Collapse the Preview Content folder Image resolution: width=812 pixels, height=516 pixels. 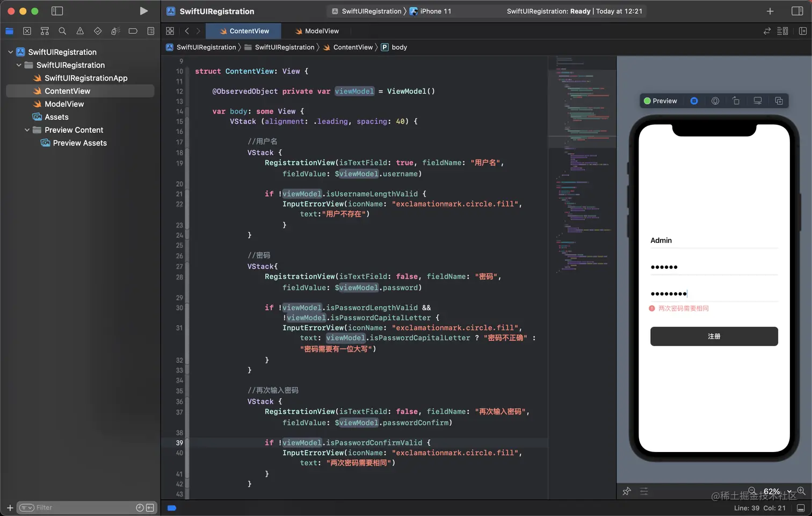pyautogui.click(x=27, y=130)
